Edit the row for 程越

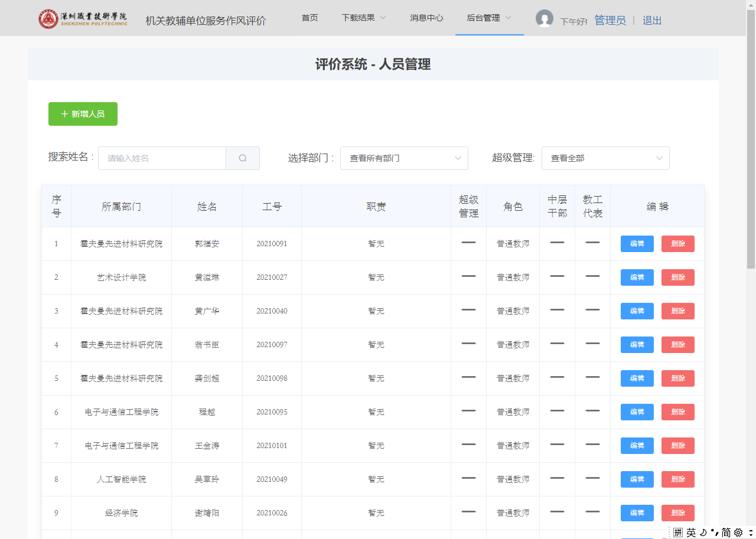click(637, 412)
